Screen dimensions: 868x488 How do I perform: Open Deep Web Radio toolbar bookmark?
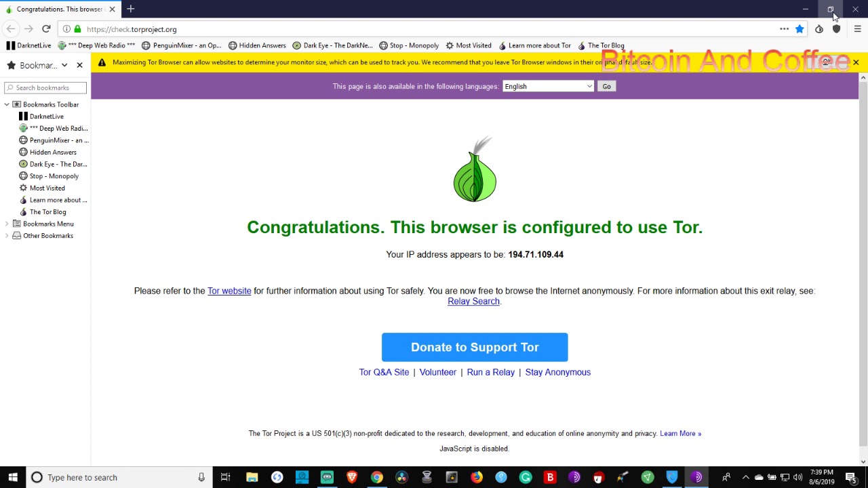97,45
